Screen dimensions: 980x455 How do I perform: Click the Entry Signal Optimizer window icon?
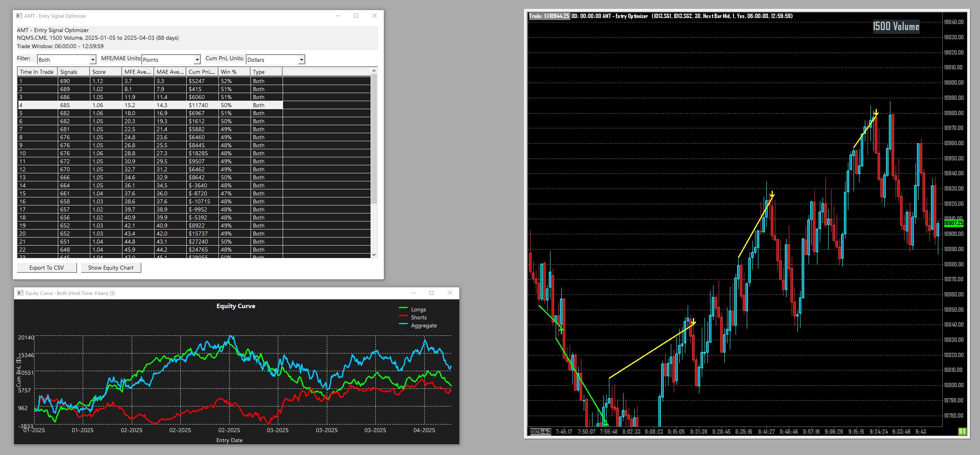tap(19, 16)
